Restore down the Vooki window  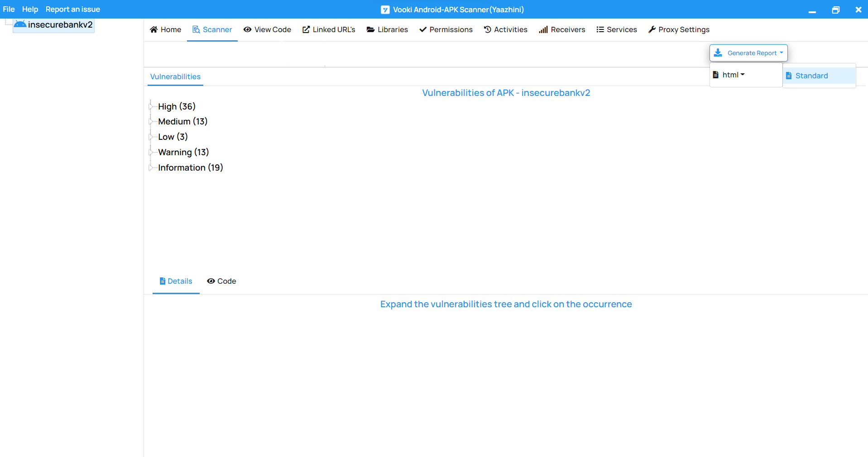[x=836, y=10]
